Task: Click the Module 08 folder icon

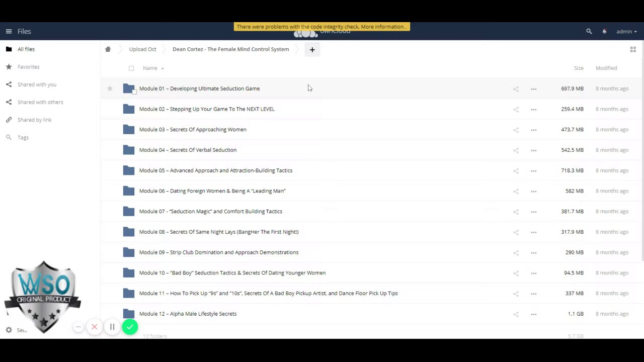Action: 128,232
